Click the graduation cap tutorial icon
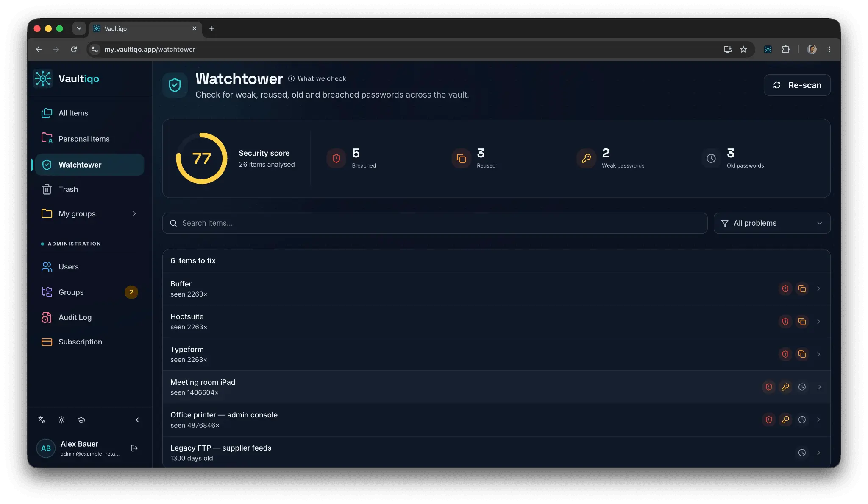This screenshot has height=504, width=868. [81, 420]
